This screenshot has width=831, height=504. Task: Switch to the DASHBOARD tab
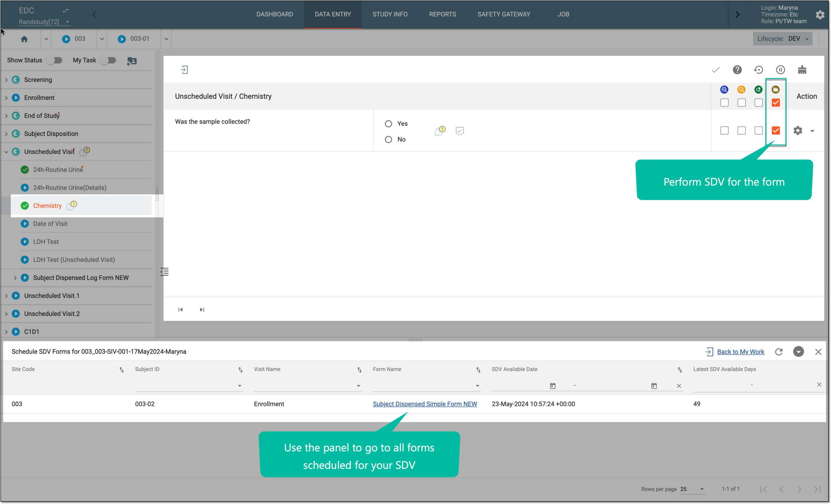click(275, 15)
